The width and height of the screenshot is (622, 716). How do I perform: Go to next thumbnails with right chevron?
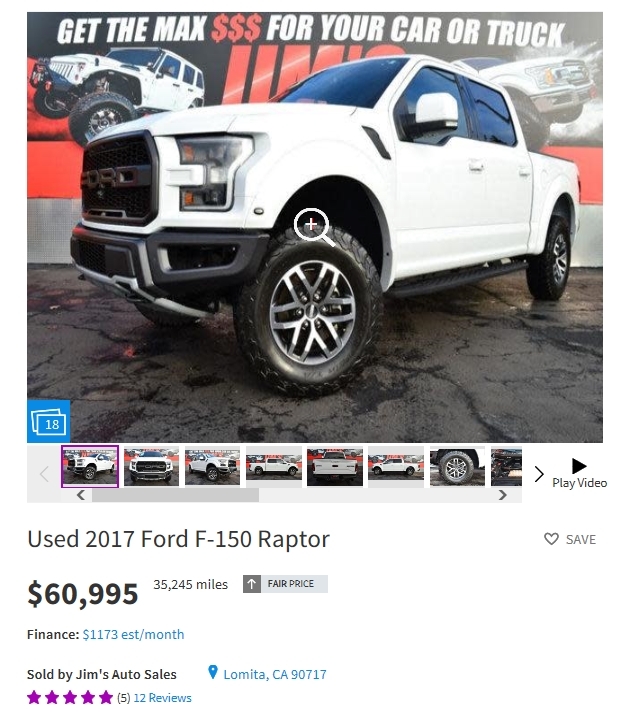coord(539,474)
